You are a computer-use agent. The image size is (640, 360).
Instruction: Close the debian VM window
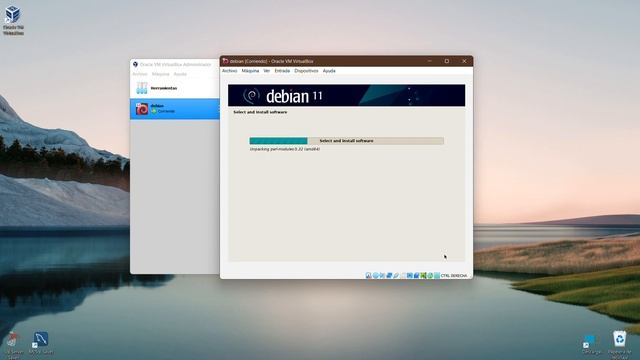[x=464, y=61]
